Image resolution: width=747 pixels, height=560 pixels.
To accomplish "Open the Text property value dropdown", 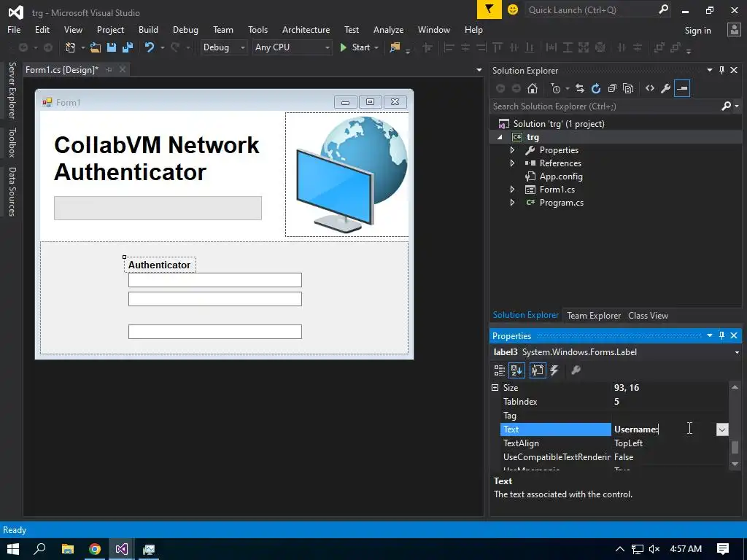I will (722, 429).
